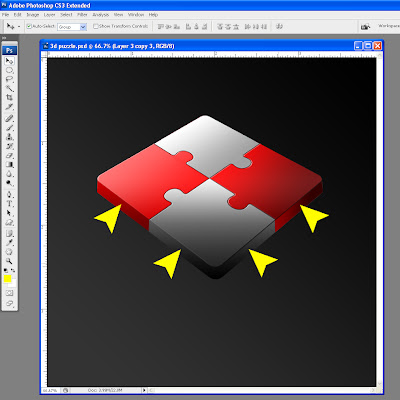400x400 pixels.
Task: Open the Analysis menu
Action: (x=101, y=15)
